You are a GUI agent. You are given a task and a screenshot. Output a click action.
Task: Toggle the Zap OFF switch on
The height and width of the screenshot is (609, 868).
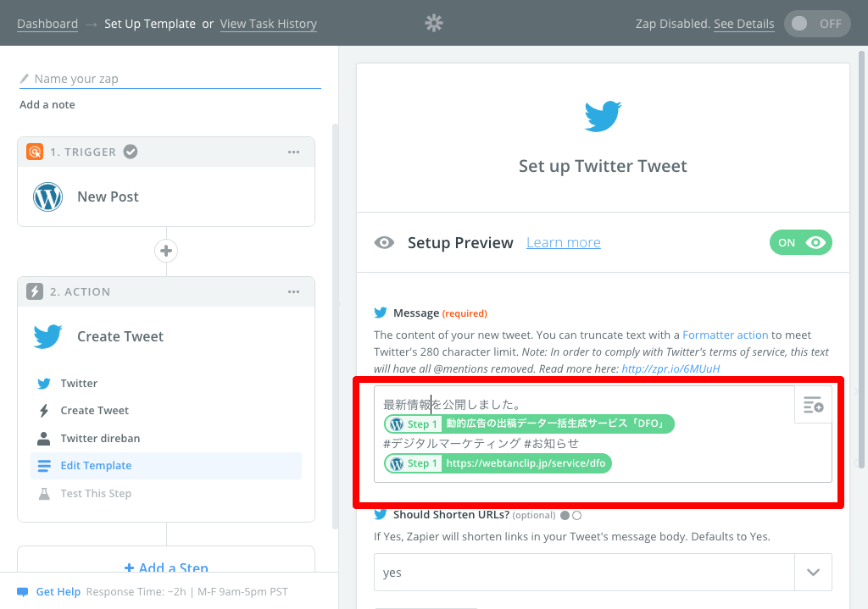(817, 24)
